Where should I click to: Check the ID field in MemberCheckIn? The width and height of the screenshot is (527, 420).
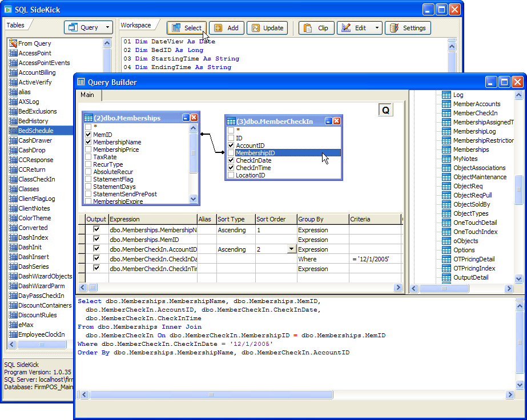point(231,138)
